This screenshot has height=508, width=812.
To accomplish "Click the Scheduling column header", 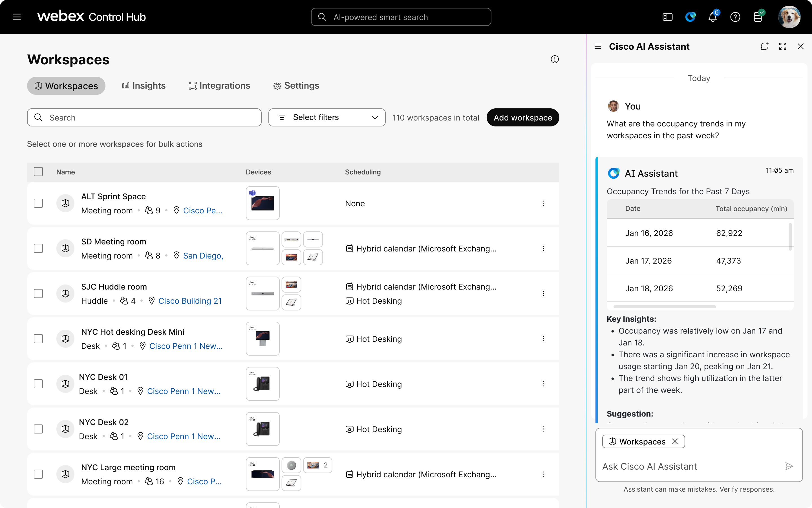I will (363, 172).
